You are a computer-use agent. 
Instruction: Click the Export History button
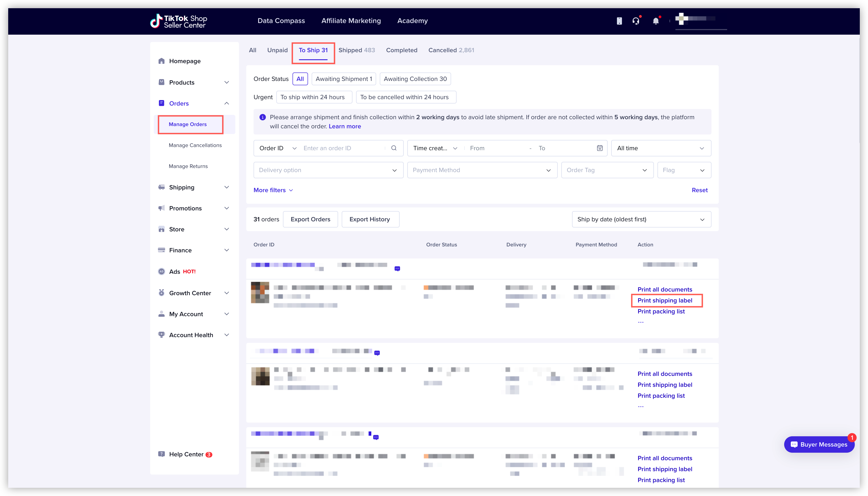point(370,219)
